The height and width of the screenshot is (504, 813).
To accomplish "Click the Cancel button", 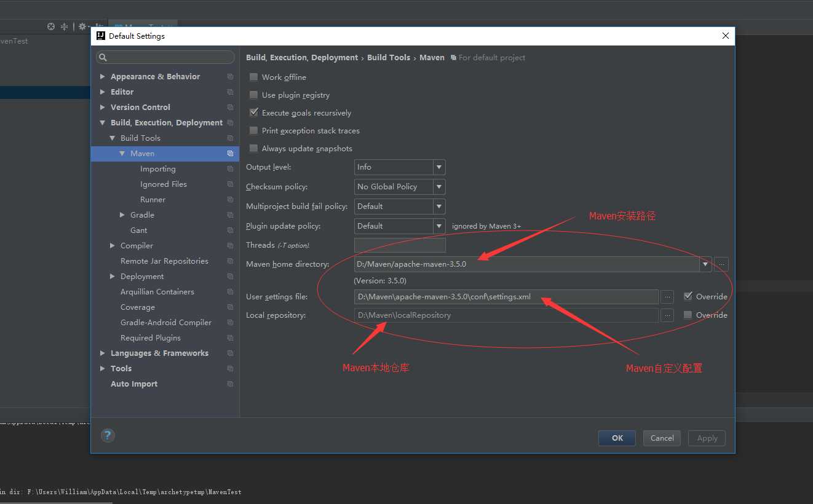I will click(x=662, y=438).
